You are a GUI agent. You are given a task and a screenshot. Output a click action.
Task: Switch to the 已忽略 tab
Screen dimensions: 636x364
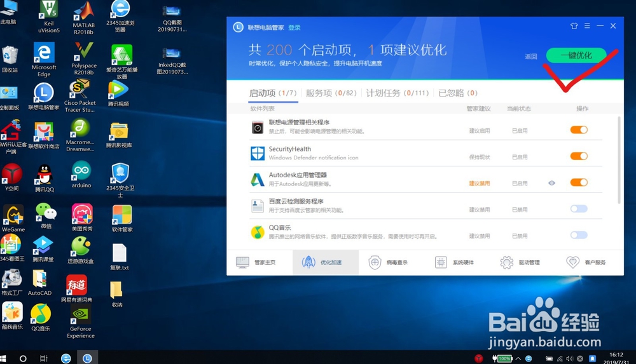coord(458,93)
